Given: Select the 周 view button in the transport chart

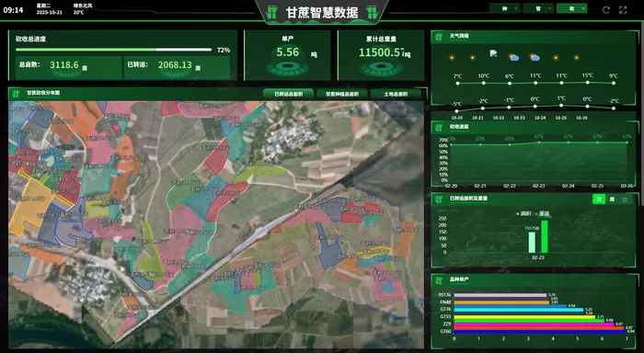Looking at the screenshot, I should click(x=612, y=199).
